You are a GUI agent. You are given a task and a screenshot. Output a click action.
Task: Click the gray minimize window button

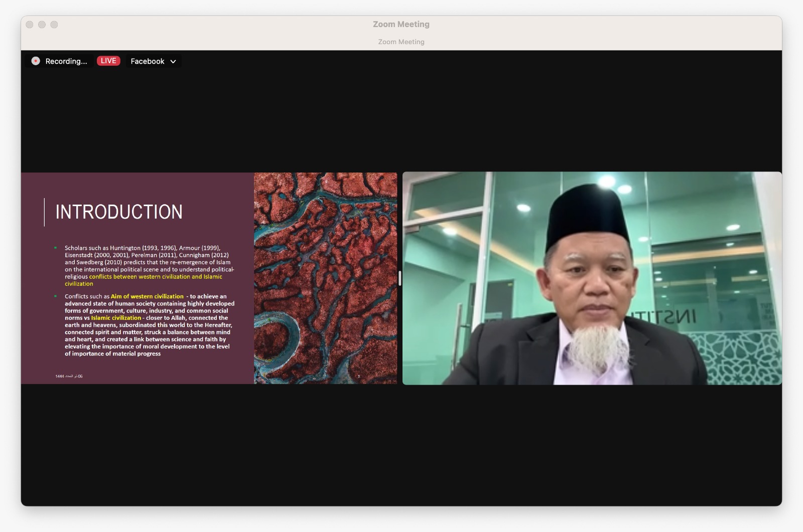click(x=42, y=25)
